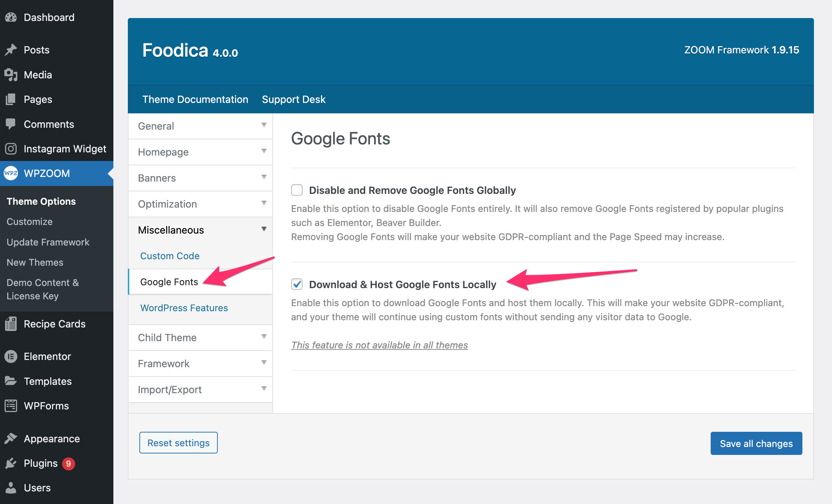Open Theme Documentation link

195,99
